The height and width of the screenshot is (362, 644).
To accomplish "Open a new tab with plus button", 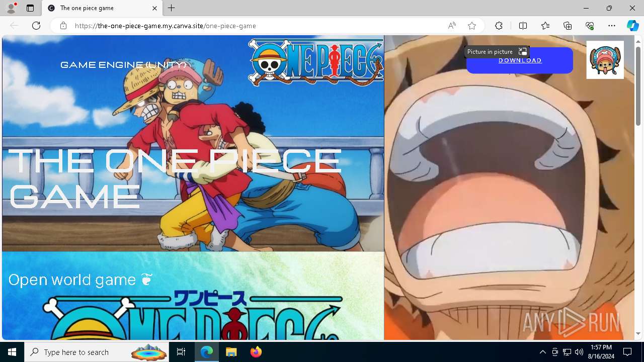I will tap(172, 8).
